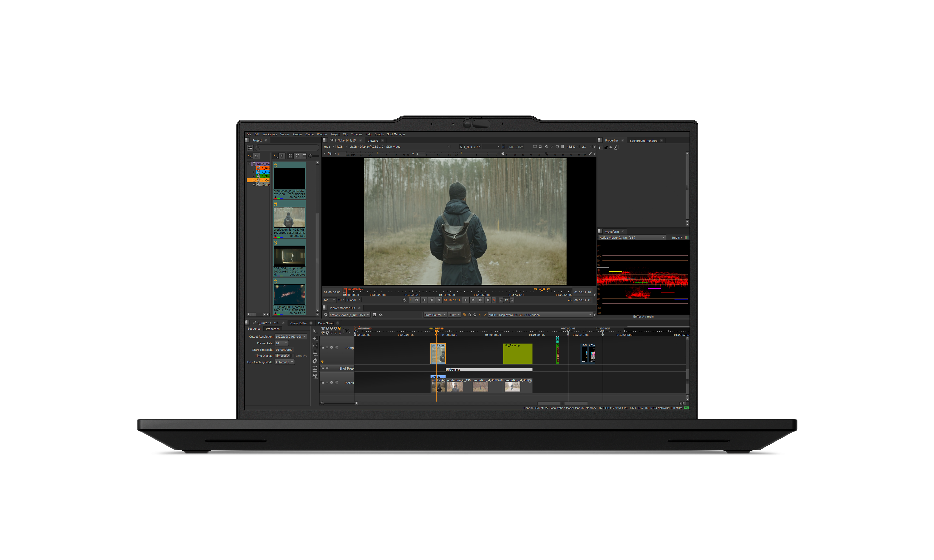934x560 pixels.
Task: Open Output Resolution dropdown
Action: point(290,337)
